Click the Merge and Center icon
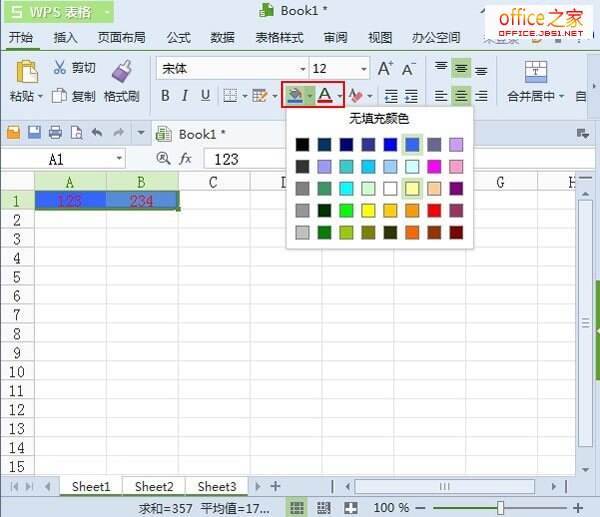 coord(535,72)
